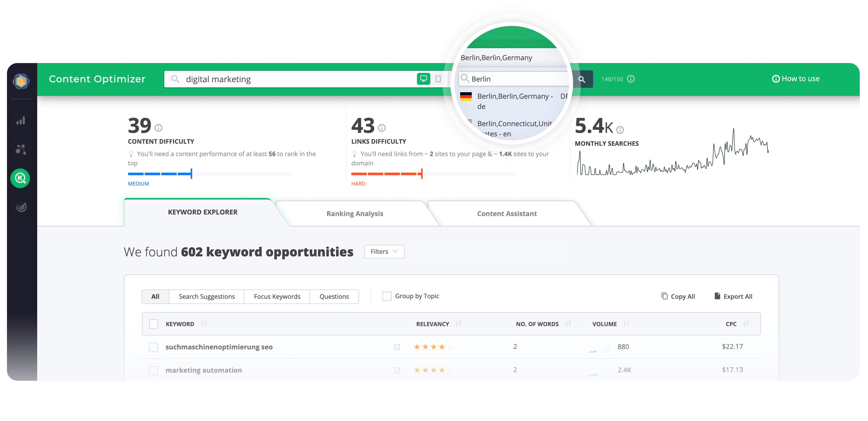This screenshot has width=868, height=421.
Task: Select the analytics bar chart sidebar icon
Action: [21, 121]
